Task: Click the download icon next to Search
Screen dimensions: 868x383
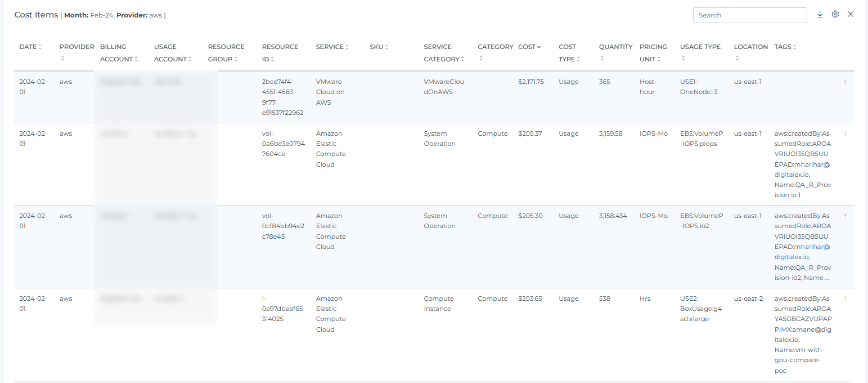Action: [x=820, y=15]
